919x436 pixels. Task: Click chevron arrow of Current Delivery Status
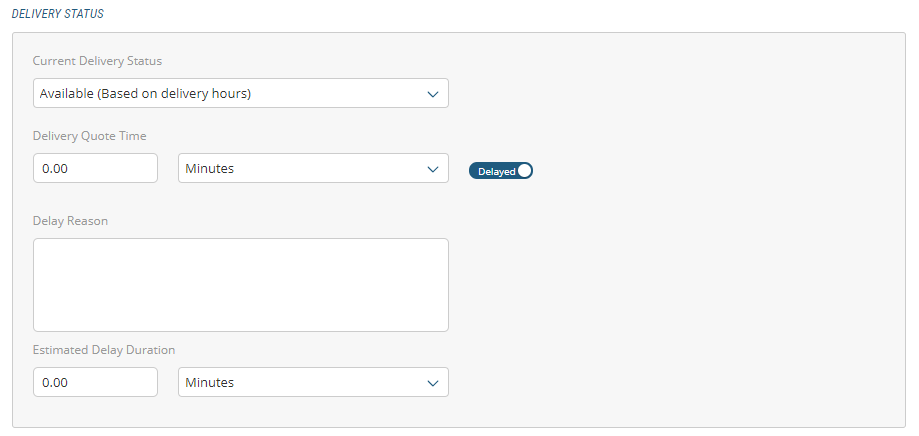[433, 94]
